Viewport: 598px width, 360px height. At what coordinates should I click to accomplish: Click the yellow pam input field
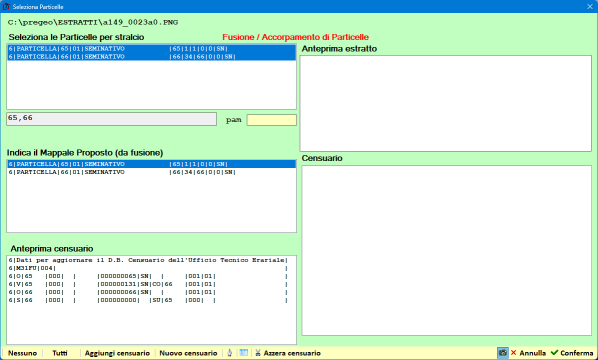click(x=272, y=120)
